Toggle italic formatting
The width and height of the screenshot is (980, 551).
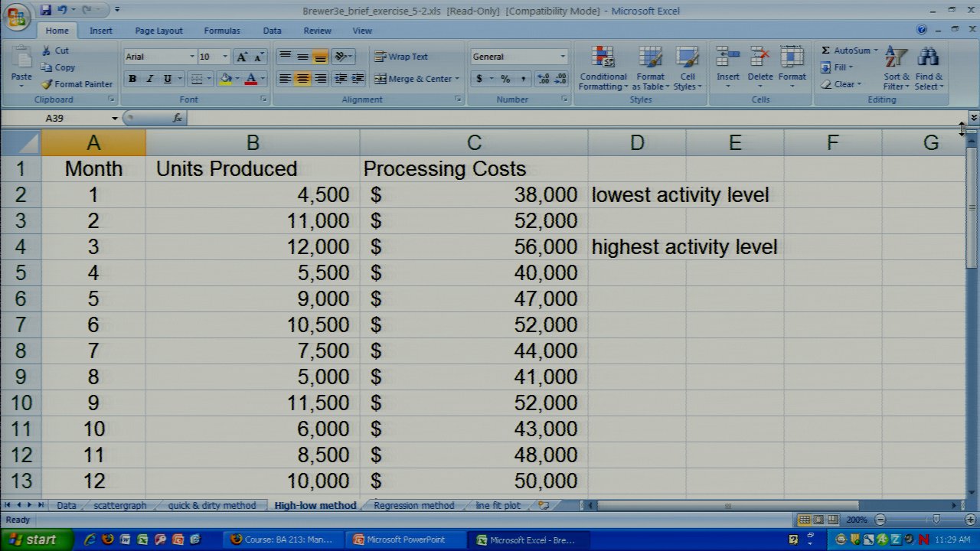click(150, 79)
